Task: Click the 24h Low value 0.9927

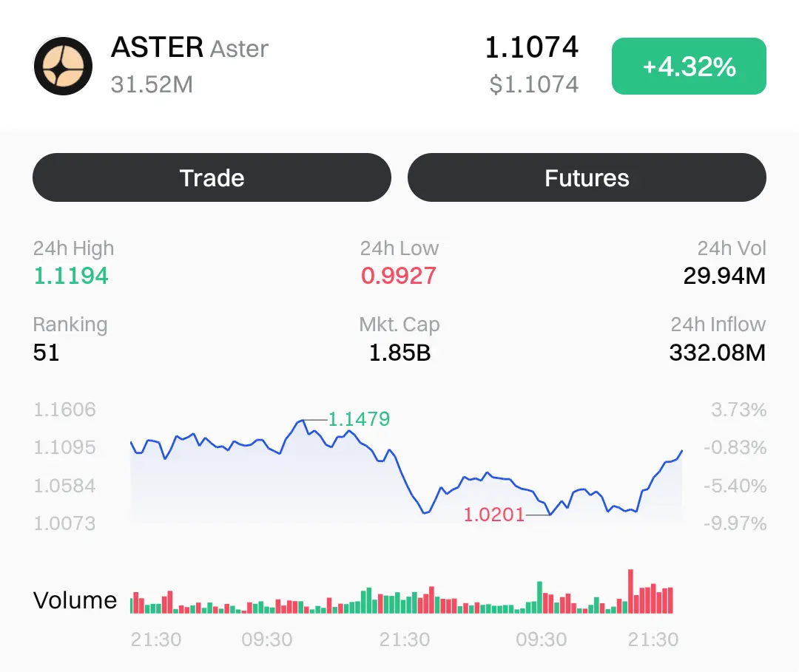Action: point(399,276)
